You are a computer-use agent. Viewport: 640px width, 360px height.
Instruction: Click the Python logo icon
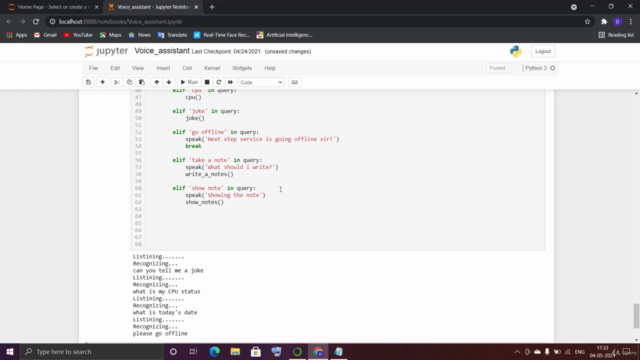coord(516,51)
